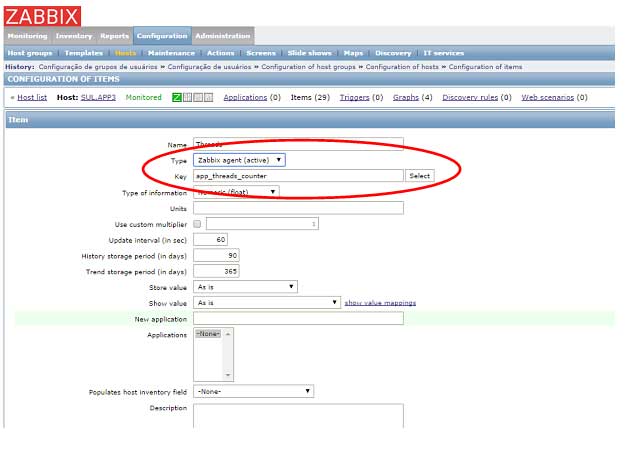Open the Type of information dropdown
The image size is (629, 459).
coord(236,192)
